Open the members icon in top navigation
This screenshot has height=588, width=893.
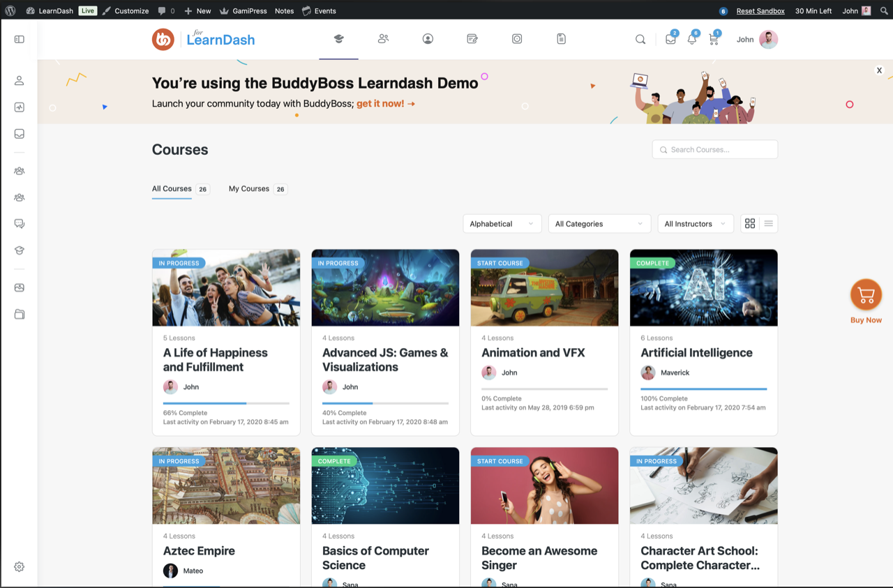click(x=383, y=39)
